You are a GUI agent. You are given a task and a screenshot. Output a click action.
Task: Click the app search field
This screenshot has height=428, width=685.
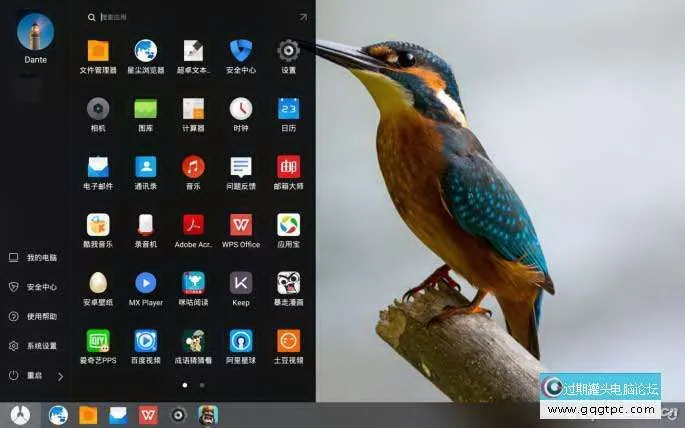click(x=190, y=17)
